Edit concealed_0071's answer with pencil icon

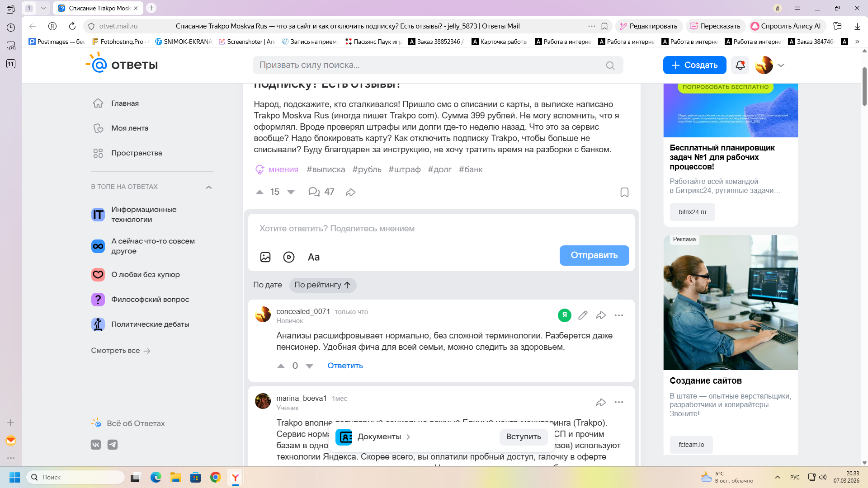click(583, 315)
